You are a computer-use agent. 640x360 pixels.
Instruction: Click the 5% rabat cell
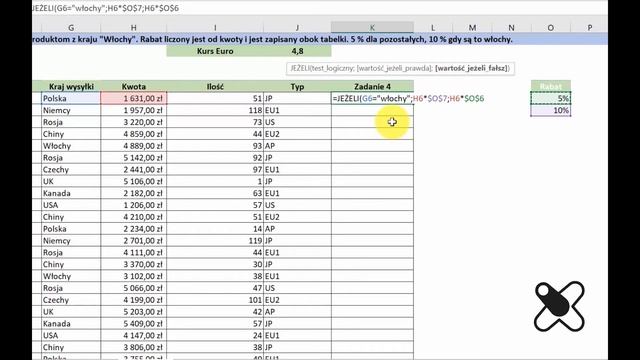[551, 98]
